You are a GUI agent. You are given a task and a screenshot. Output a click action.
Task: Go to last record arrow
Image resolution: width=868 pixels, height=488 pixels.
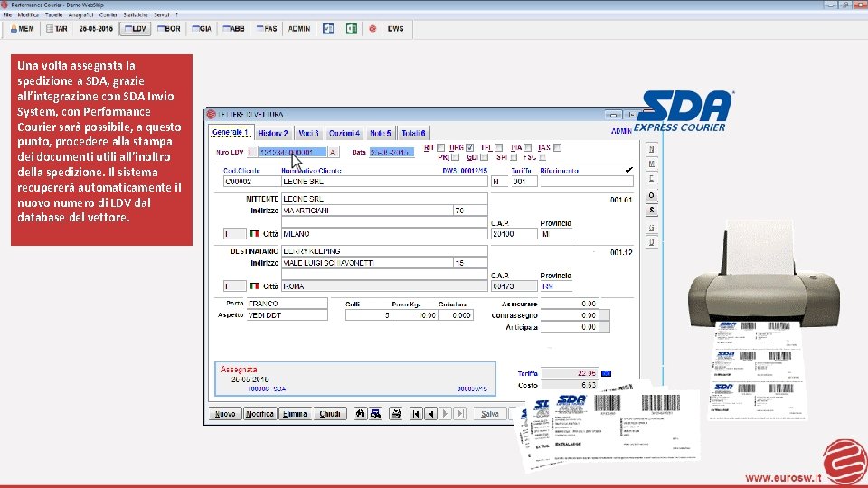click(460, 414)
